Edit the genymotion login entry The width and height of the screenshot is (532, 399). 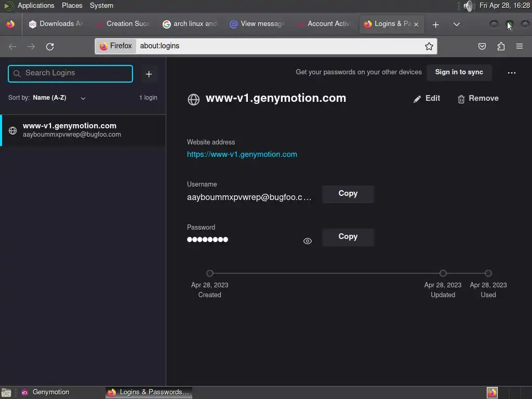[427, 98]
